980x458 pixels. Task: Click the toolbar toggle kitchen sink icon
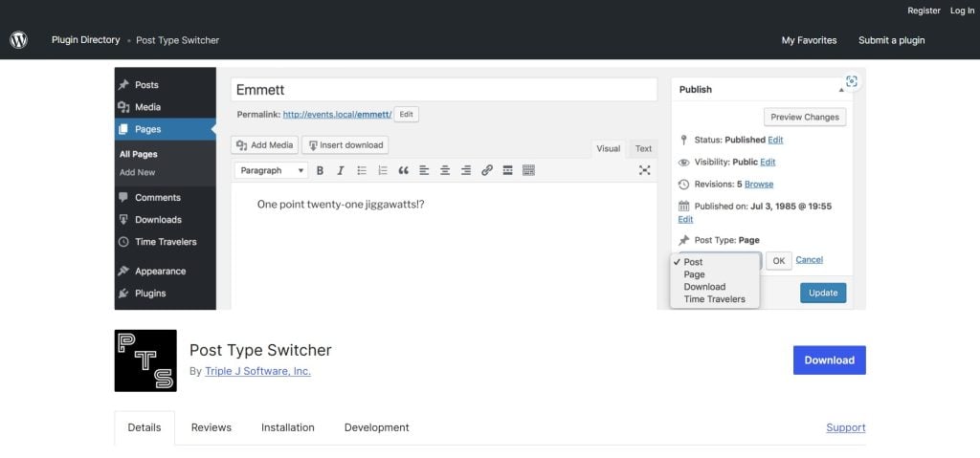click(528, 170)
